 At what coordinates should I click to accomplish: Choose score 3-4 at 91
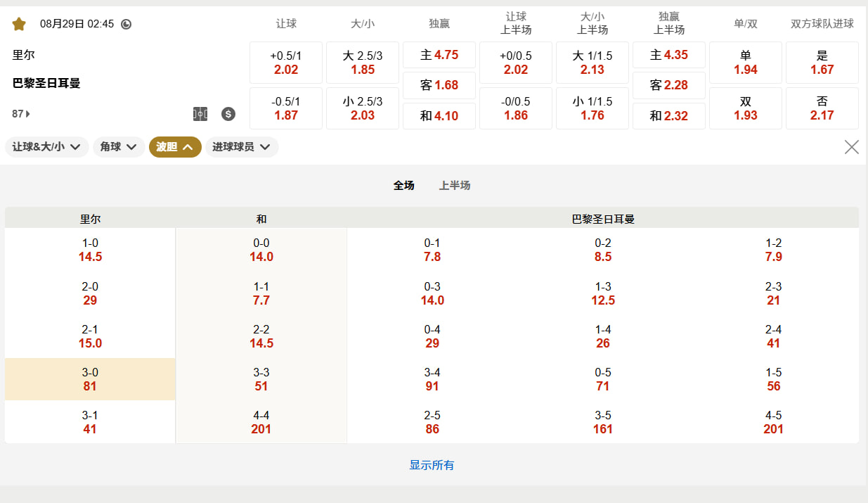pyautogui.click(x=432, y=379)
